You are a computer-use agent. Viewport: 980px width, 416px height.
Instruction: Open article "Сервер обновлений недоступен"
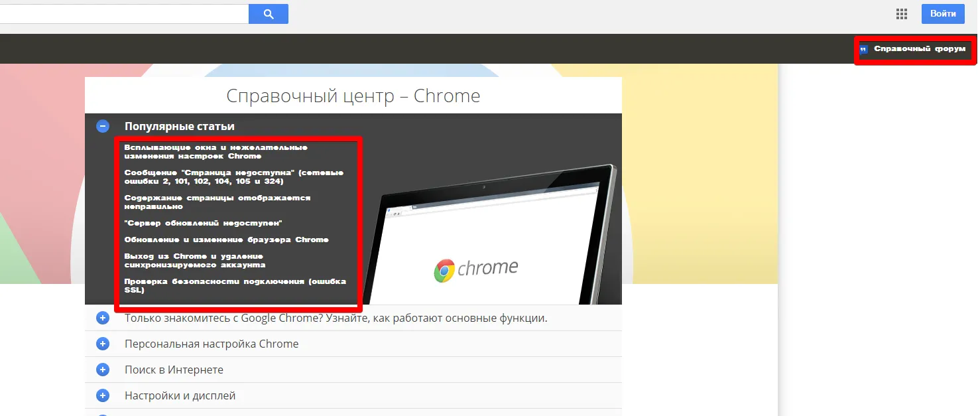click(204, 223)
